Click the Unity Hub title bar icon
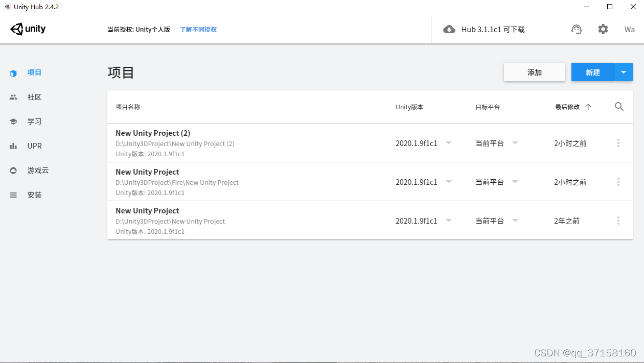The width and height of the screenshot is (644, 363). tap(7, 7)
